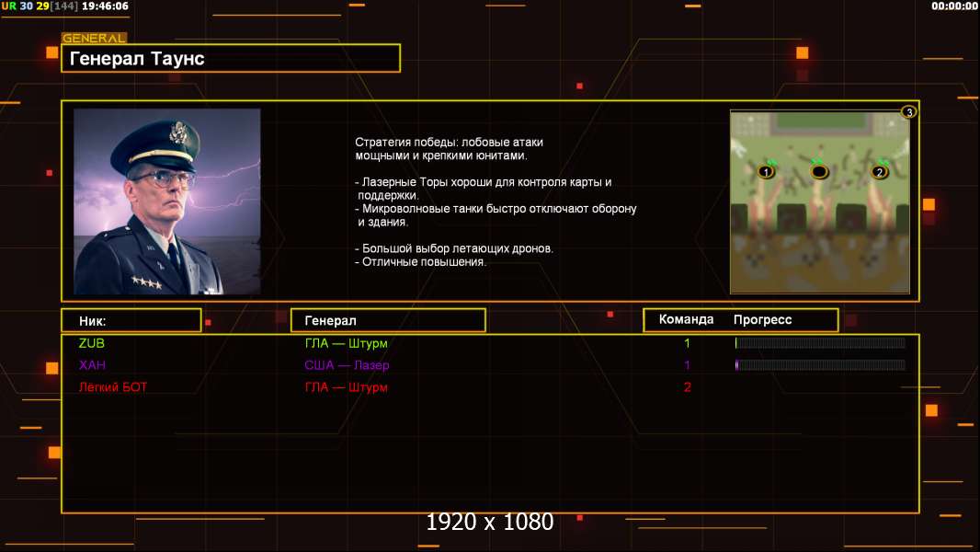Click ZUB's loading progress bar
The width and height of the screenshot is (980, 552).
[820, 342]
